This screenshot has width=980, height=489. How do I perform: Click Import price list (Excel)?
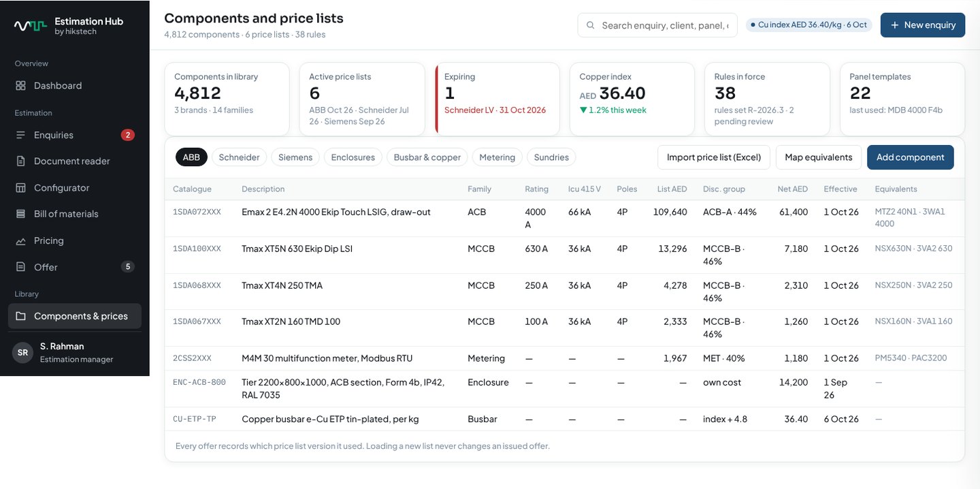click(714, 157)
